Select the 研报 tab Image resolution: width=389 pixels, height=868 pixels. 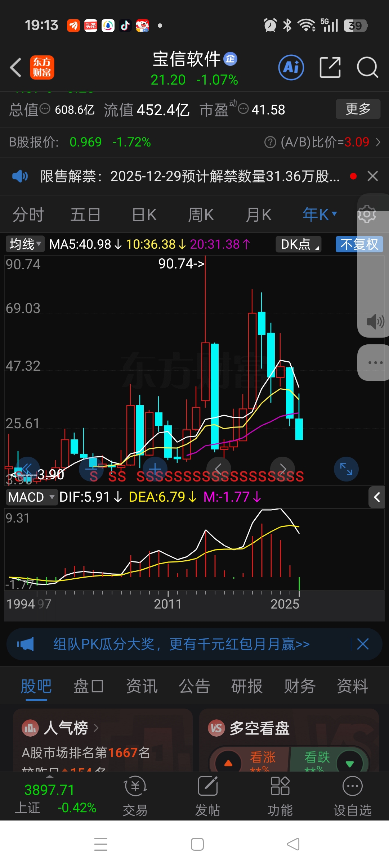click(x=247, y=687)
